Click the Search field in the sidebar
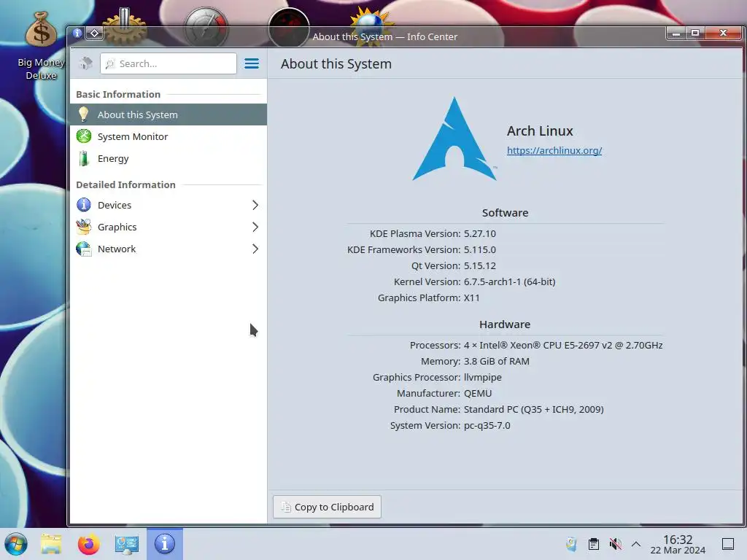Screen dimensions: 747x560 point(169,63)
